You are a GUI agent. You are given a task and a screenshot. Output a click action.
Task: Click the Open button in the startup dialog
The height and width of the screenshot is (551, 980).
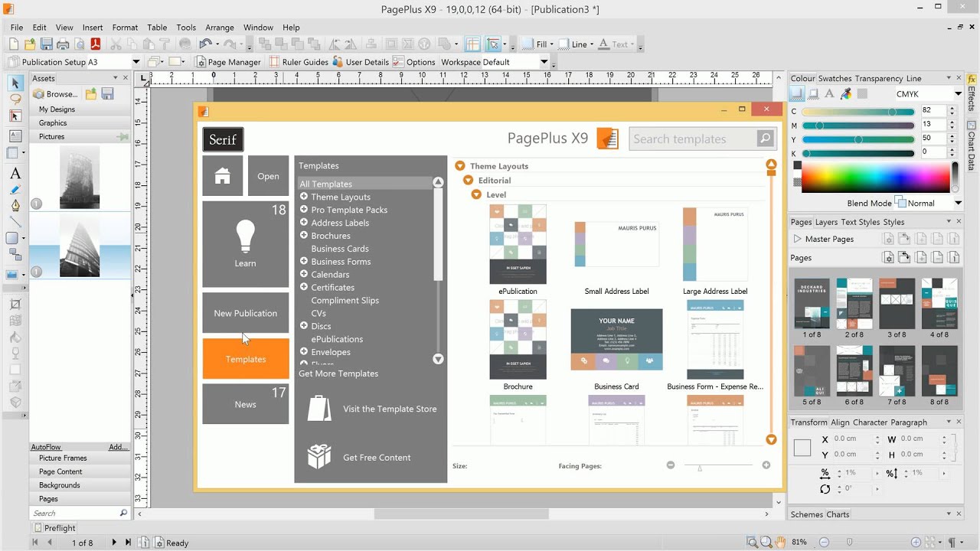coord(268,176)
